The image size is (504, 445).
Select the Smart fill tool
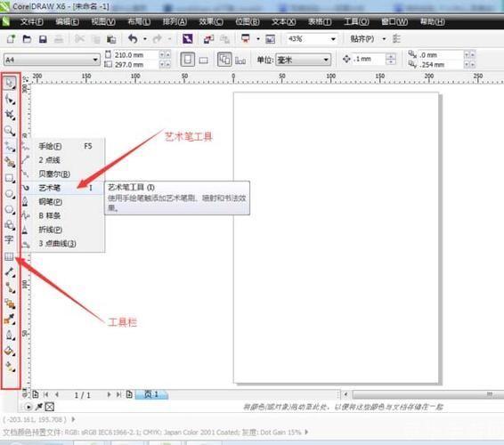point(10,162)
